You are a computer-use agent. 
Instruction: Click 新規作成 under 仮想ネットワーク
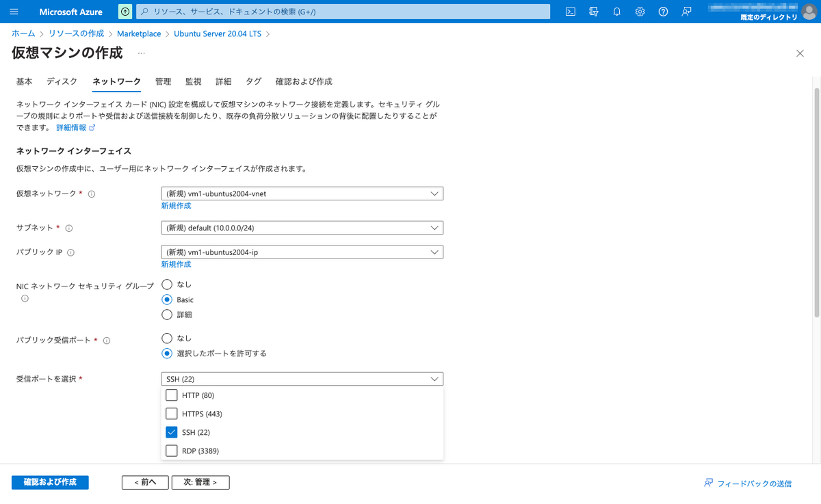point(176,206)
